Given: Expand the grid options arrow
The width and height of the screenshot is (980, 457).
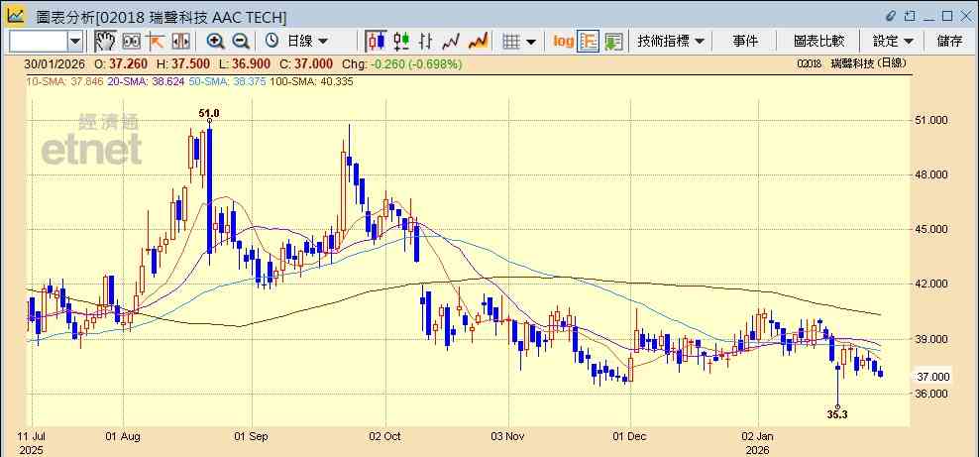Looking at the screenshot, I should [530, 42].
